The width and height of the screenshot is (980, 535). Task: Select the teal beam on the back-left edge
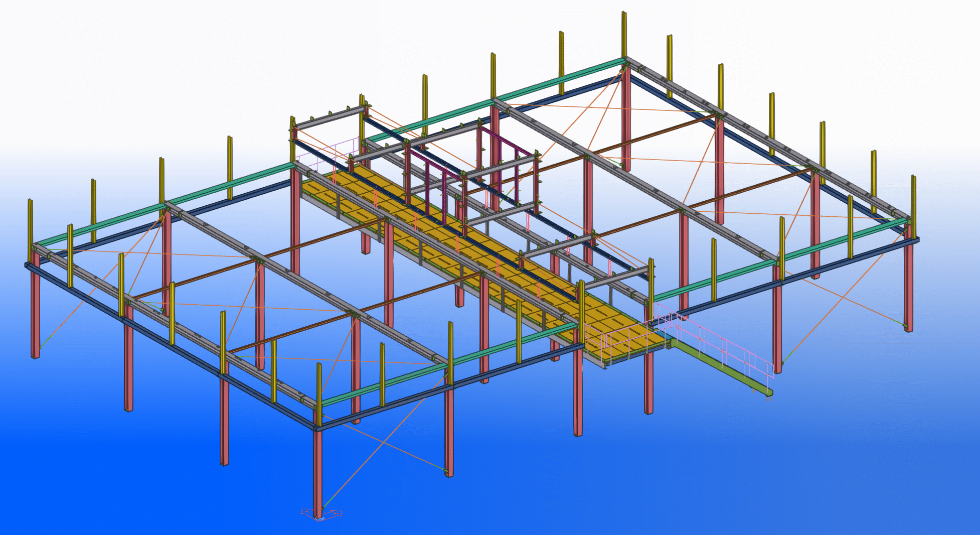coord(231,185)
